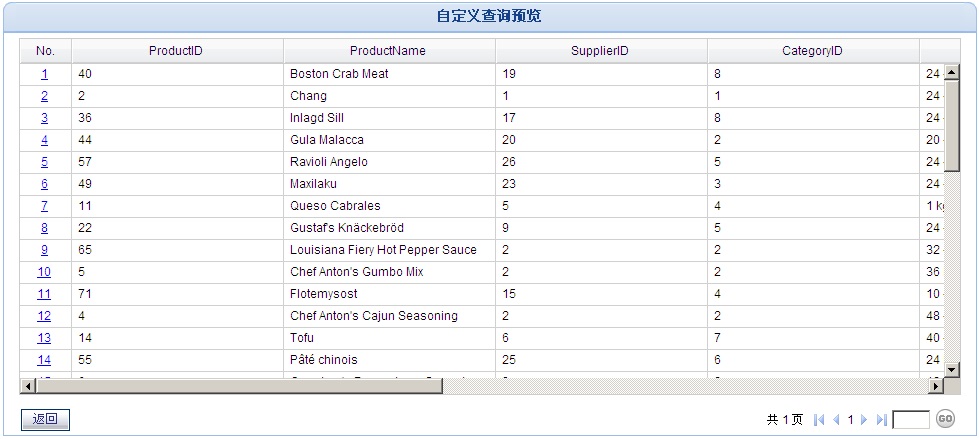Click the ProductID column header

(177, 51)
